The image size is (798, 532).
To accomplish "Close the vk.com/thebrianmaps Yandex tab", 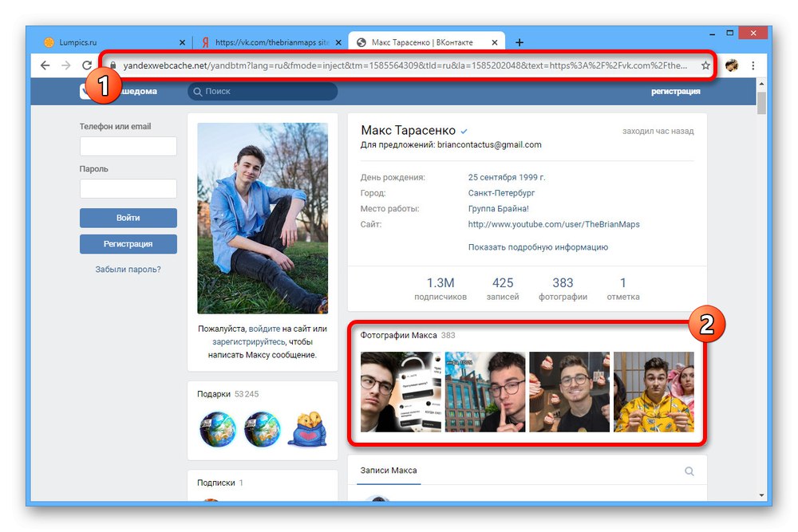I will [338, 43].
